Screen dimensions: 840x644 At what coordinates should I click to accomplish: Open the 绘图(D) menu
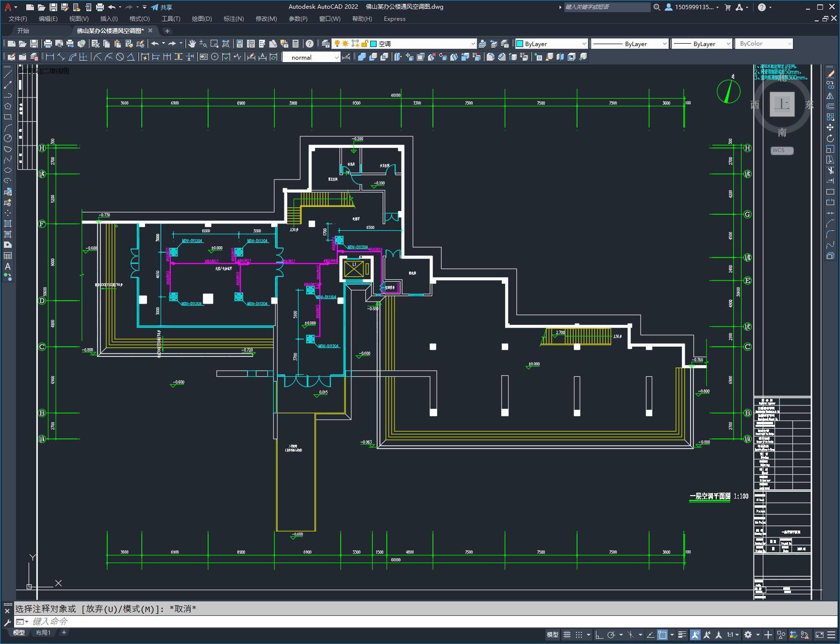[202, 18]
